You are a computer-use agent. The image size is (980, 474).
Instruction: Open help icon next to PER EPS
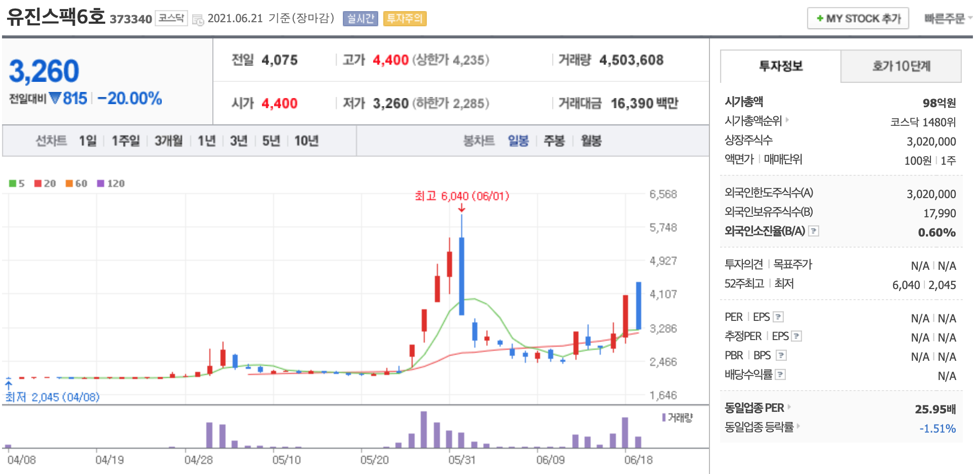(779, 317)
